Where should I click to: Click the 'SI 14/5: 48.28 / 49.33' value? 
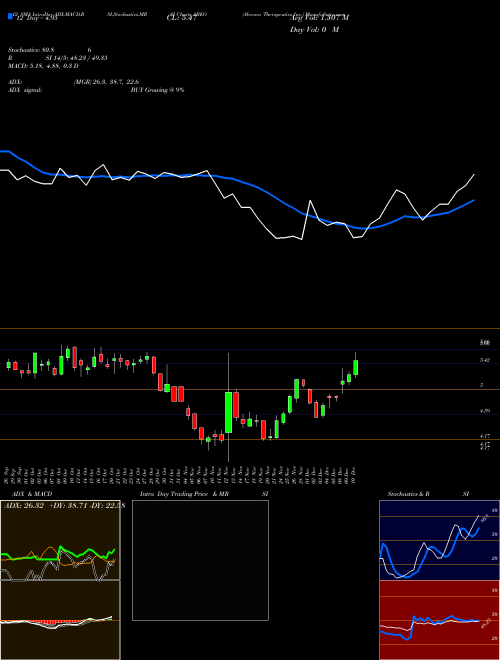pos(77,58)
